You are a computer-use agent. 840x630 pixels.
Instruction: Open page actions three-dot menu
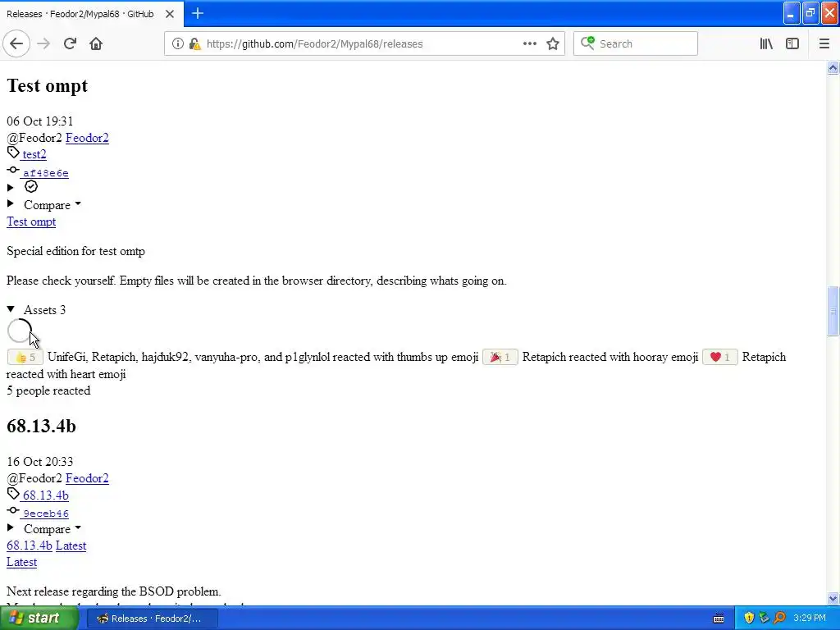pyautogui.click(x=529, y=44)
